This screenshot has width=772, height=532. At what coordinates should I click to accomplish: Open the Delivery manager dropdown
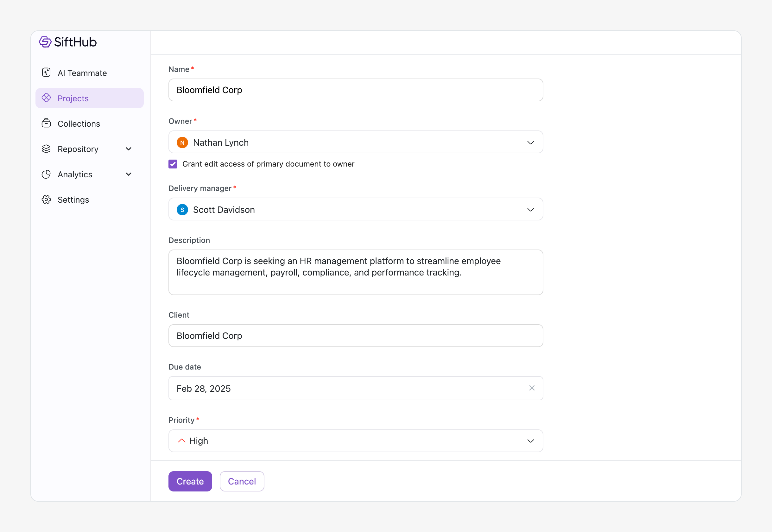point(530,210)
